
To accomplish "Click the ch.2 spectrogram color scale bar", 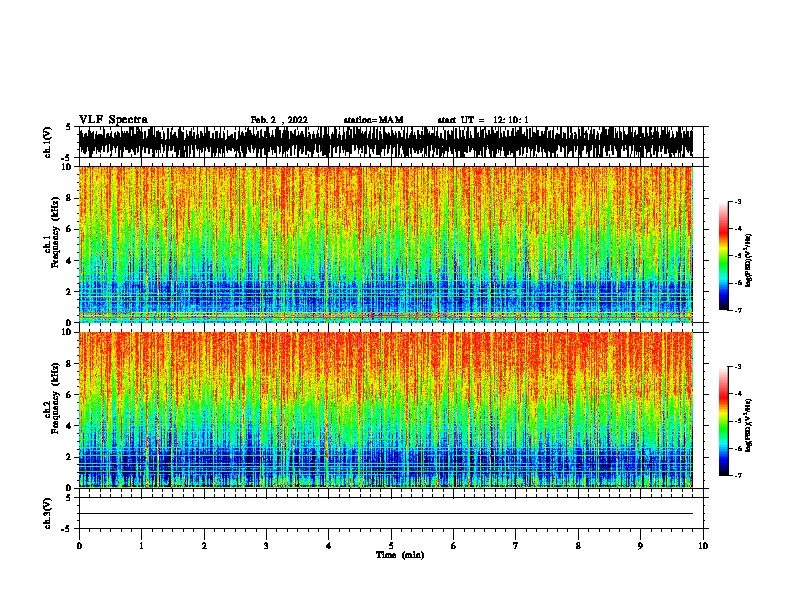I will (724, 421).
